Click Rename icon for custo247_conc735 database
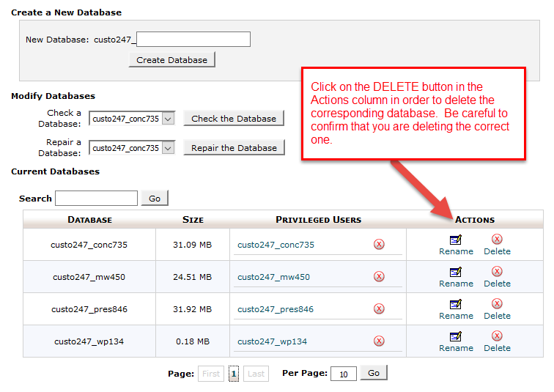554x392 pixels. (x=456, y=240)
